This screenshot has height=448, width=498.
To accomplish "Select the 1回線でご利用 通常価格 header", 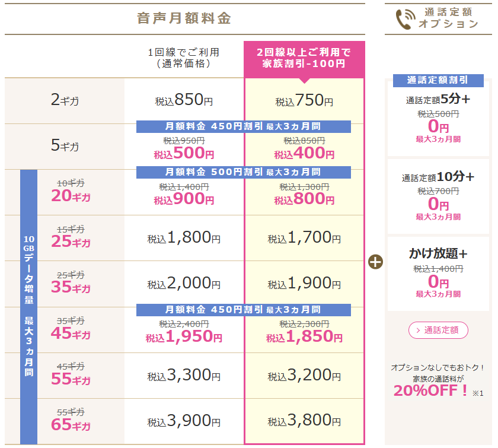I will 184,58.
